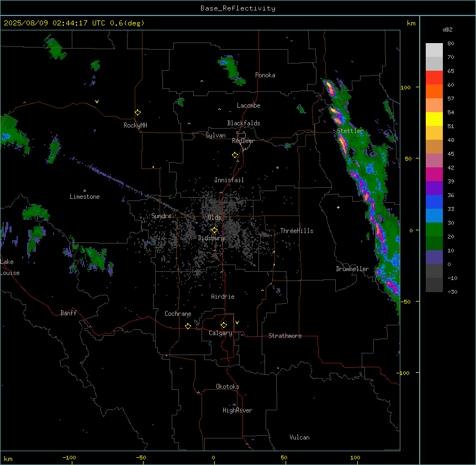Click the dBZ legend heading
This screenshot has width=476, height=465.
[447, 30]
